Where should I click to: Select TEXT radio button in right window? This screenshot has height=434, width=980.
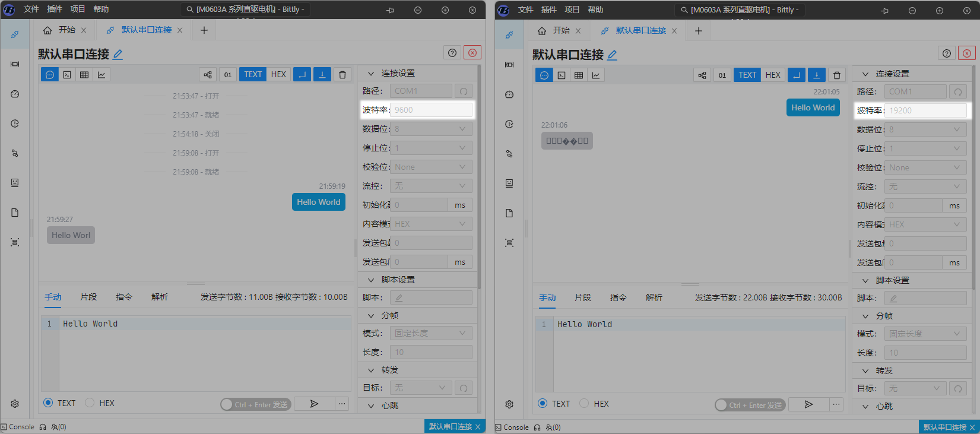point(543,403)
